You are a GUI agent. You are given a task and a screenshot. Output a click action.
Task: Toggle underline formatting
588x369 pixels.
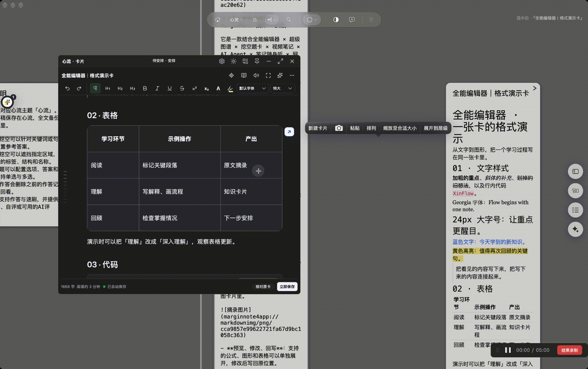point(169,88)
